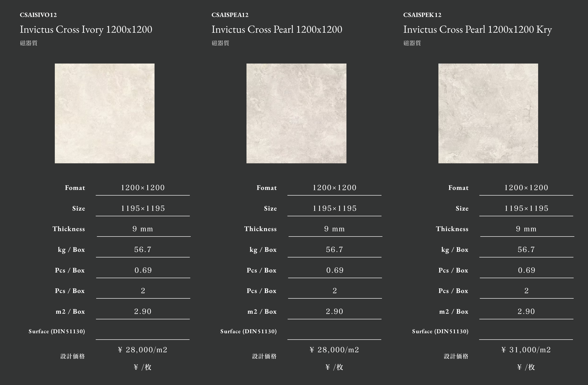Screen dimensions: 588x385
Task: Select the product code CSAISPEK12
Action: click(x=422, y=15)
